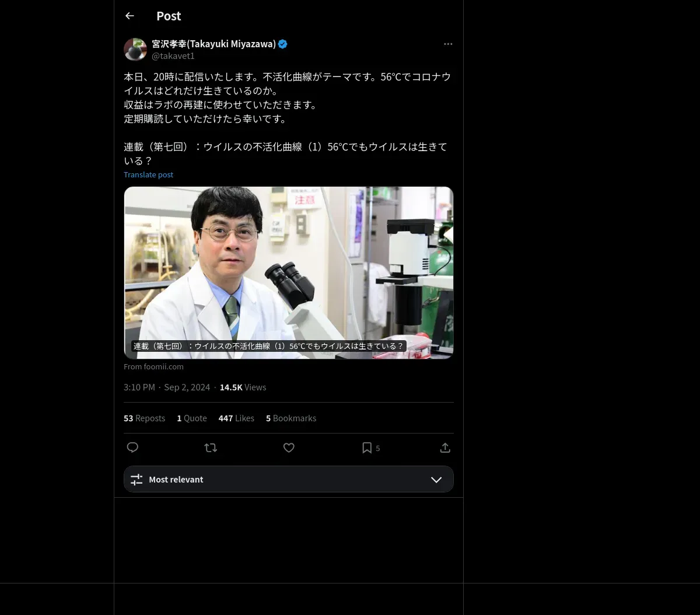
Task: Repost using the retweet arrows icon
Action: [211, 448]
